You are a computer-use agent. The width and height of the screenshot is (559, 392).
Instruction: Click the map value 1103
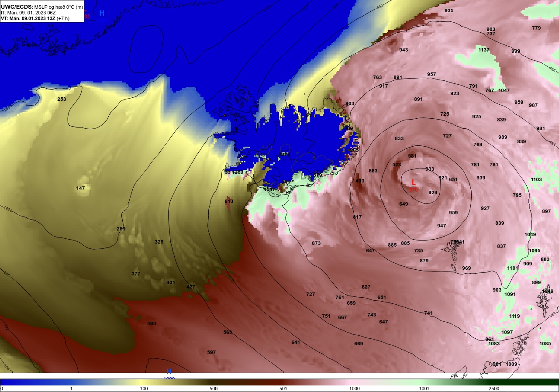pos(536,179)
